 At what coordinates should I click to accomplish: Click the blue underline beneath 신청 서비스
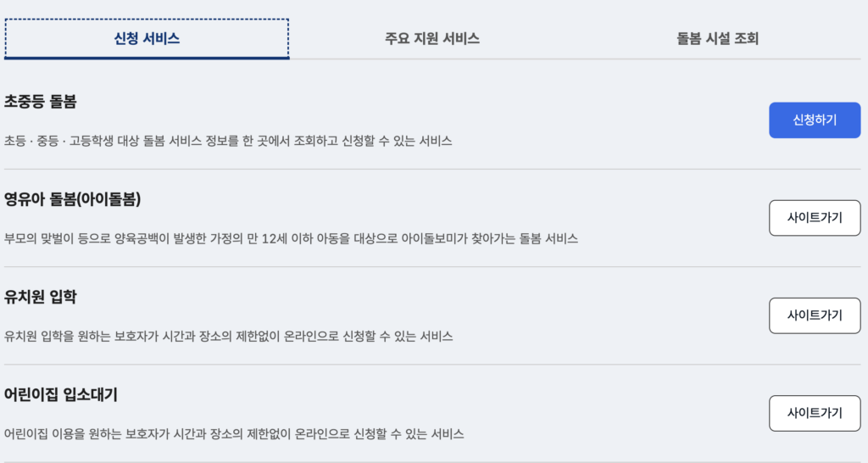(147, 58)
